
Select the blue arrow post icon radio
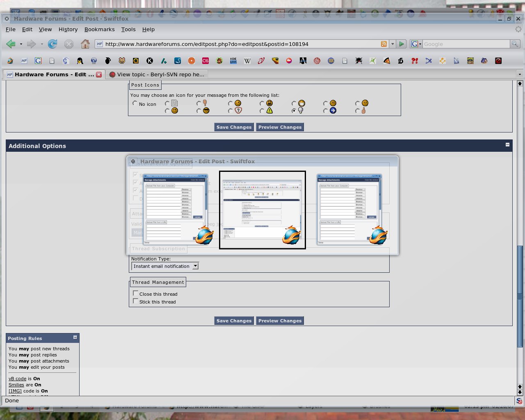click(x=326, y=111)
